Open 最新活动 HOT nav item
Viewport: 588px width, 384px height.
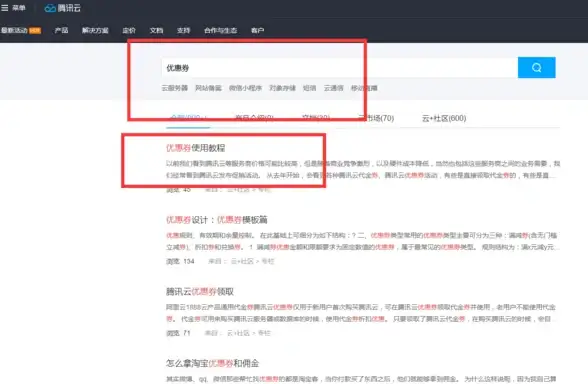(21, 30)
